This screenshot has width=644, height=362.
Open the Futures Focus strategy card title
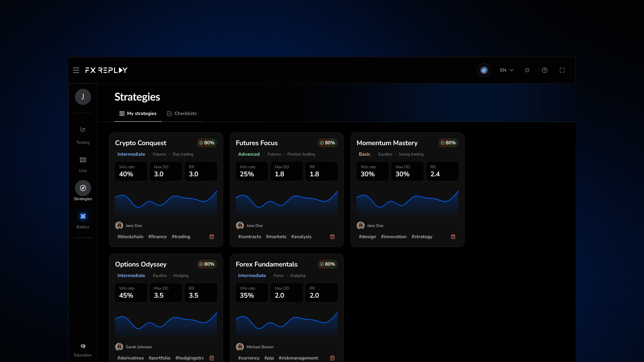257,143
